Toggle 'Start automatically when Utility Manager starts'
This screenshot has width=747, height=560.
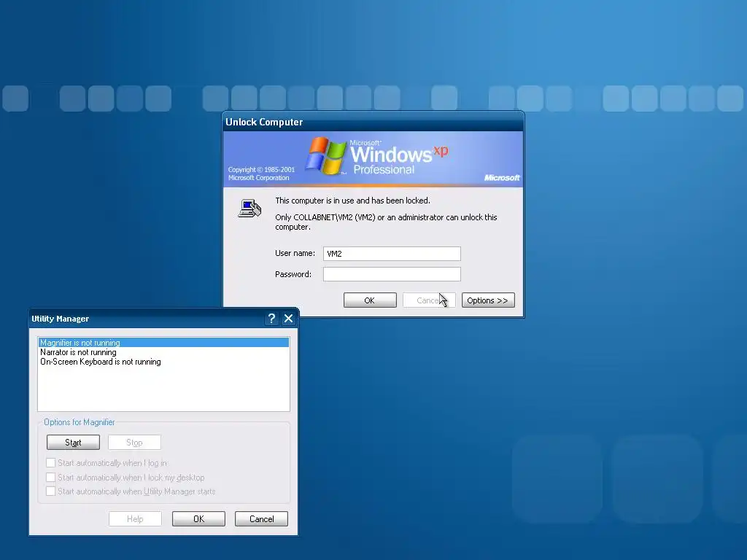(x=50, y=491)
